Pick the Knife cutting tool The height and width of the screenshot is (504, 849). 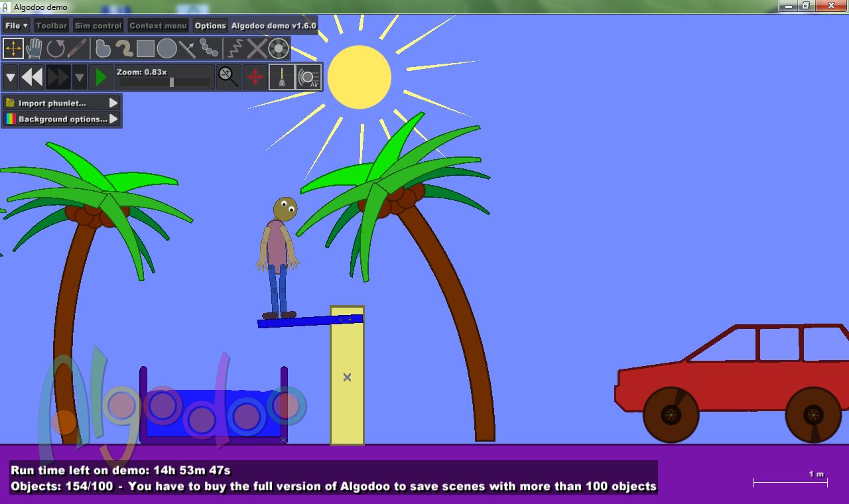tap(77, 48)
